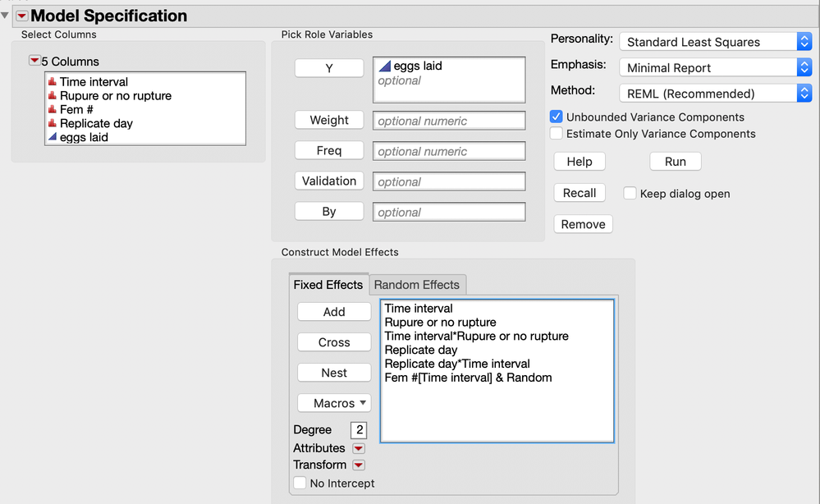
Task: Collapse the Model Specification disclosure triangle
Action: (6, 15)
